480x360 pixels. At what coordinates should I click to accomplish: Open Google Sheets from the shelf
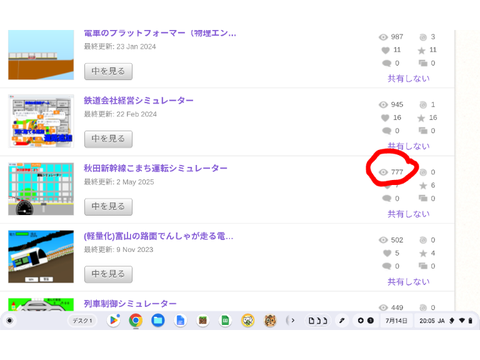[225, 321]
